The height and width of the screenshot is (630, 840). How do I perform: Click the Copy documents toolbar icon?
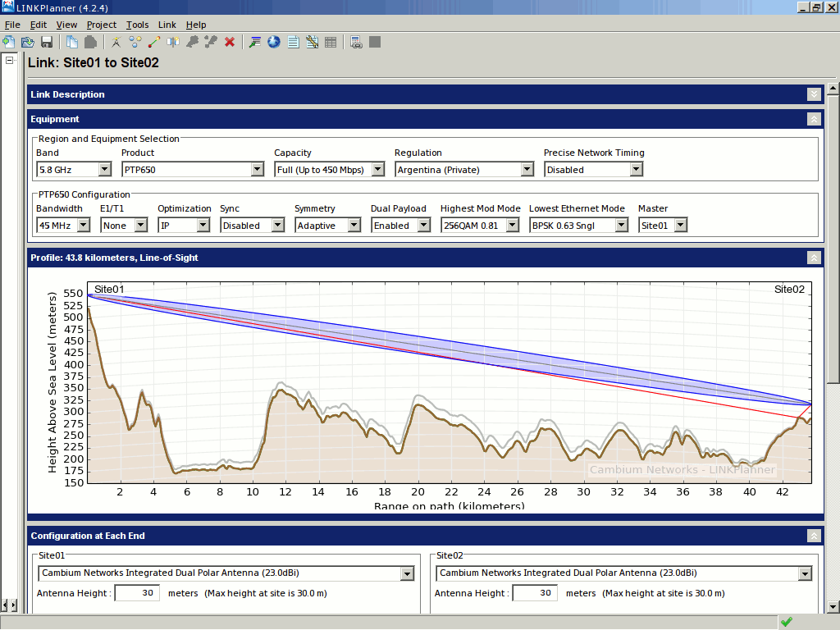coord(72,42)
